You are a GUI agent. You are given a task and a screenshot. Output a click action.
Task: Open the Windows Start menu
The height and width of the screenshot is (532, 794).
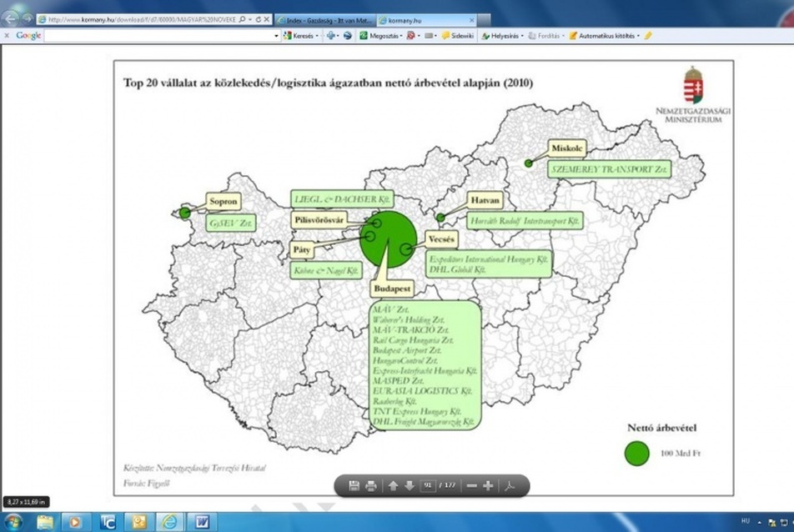pyautogui.click(x=13, y=522)
